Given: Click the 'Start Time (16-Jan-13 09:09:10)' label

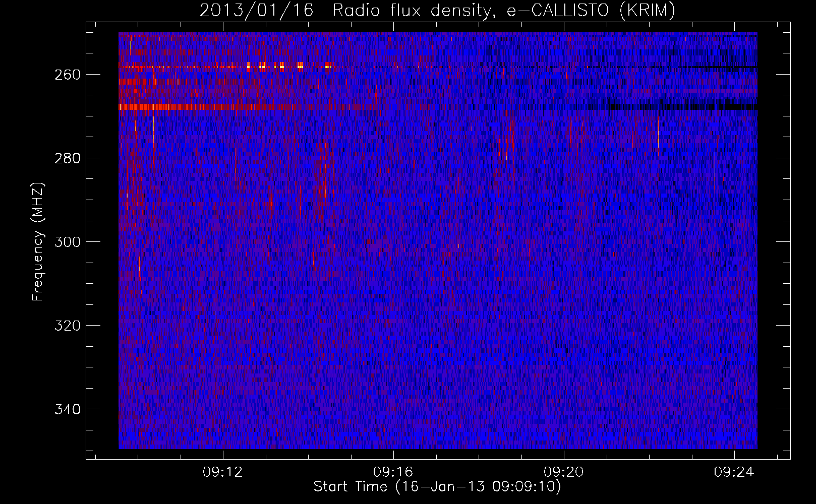Looking at the screenshot, I should coord(437,487).
